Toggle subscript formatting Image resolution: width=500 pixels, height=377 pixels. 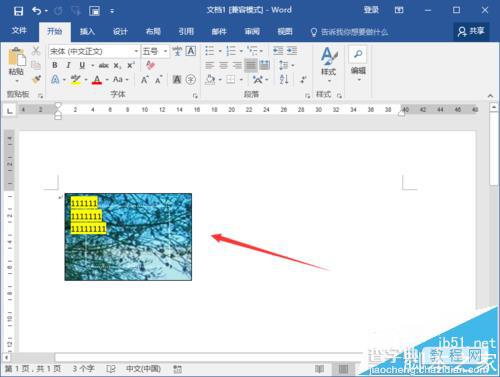coord(117,66)
